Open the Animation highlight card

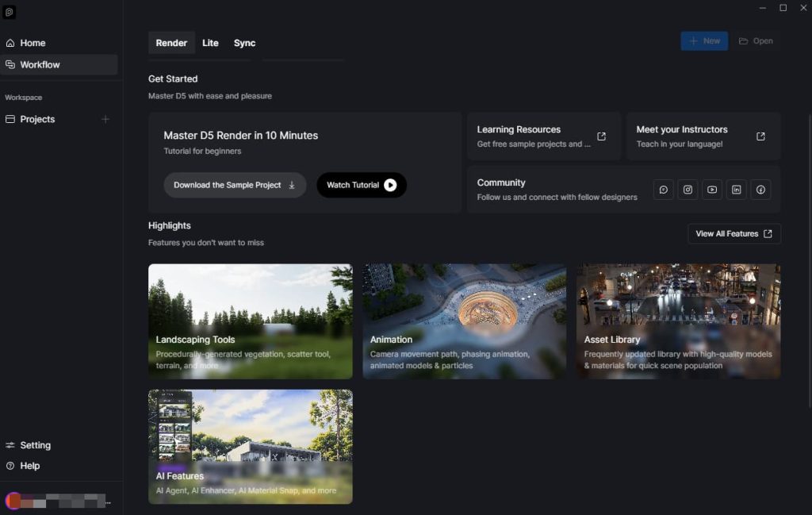pos(465,321)
